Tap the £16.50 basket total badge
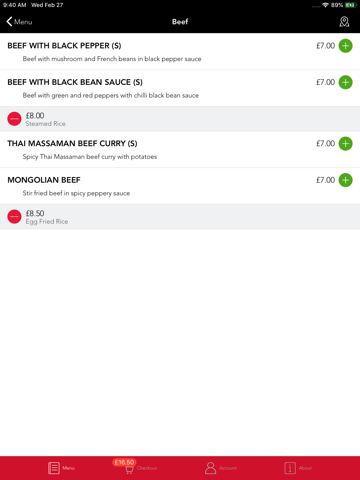Image resolution: width=360 pixels, height=480 pixels. coord(124,462)
